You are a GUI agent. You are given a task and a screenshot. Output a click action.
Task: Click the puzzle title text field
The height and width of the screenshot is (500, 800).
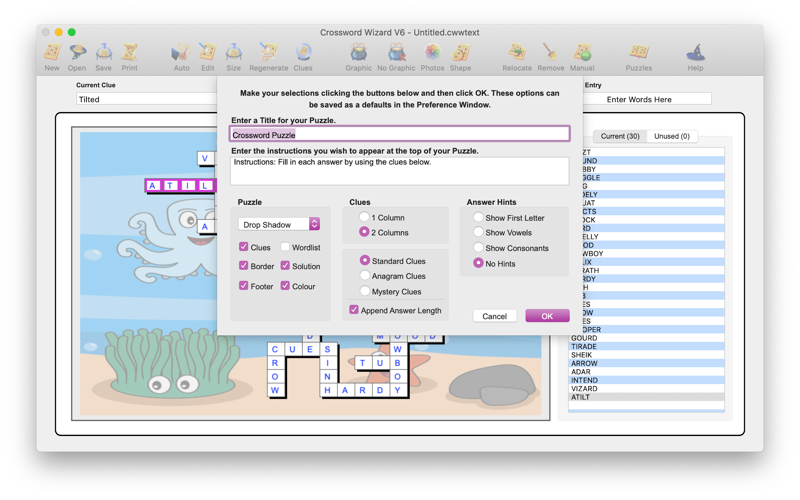pyautogui.click(x=399, y=135)
